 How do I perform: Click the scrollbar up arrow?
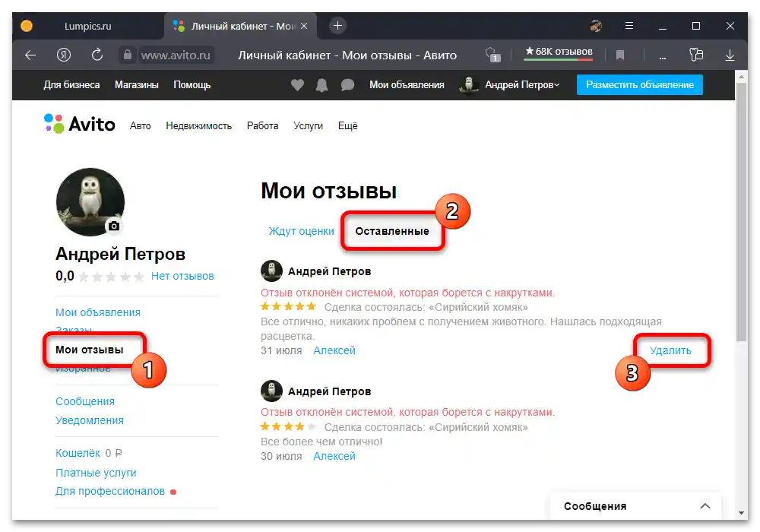click(741, 77)
